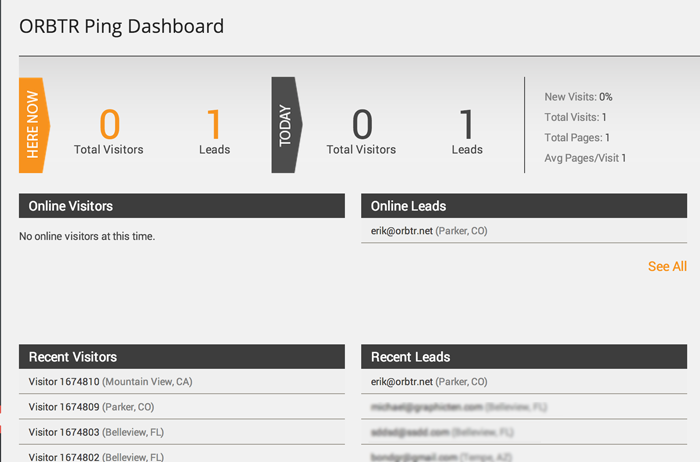Image resolution: width=700 pixels, height=462 pixels.
Task: Click orange Total Visitors count under Here Now
Action: tap(109, 124)
